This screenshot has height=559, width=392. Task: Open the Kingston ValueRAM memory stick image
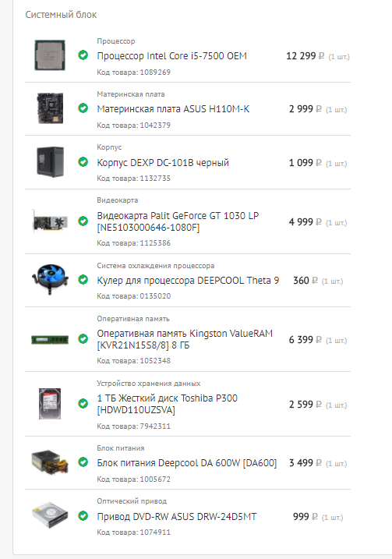[50, 339]
